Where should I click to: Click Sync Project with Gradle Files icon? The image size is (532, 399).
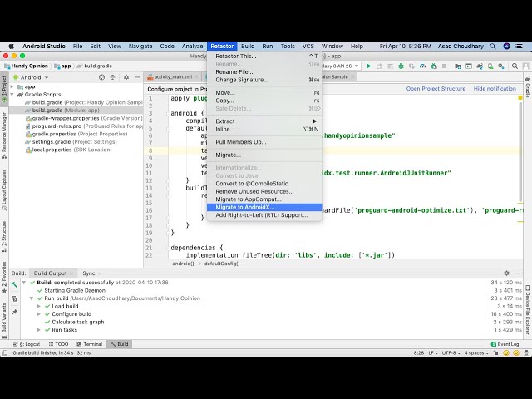[x=480, y=66]
